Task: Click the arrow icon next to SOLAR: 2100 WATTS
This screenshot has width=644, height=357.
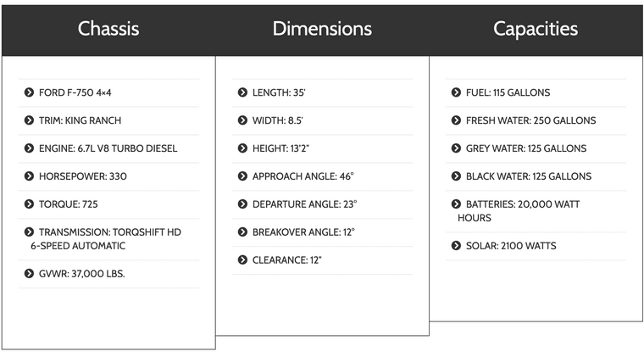Action: coord(457,246)
